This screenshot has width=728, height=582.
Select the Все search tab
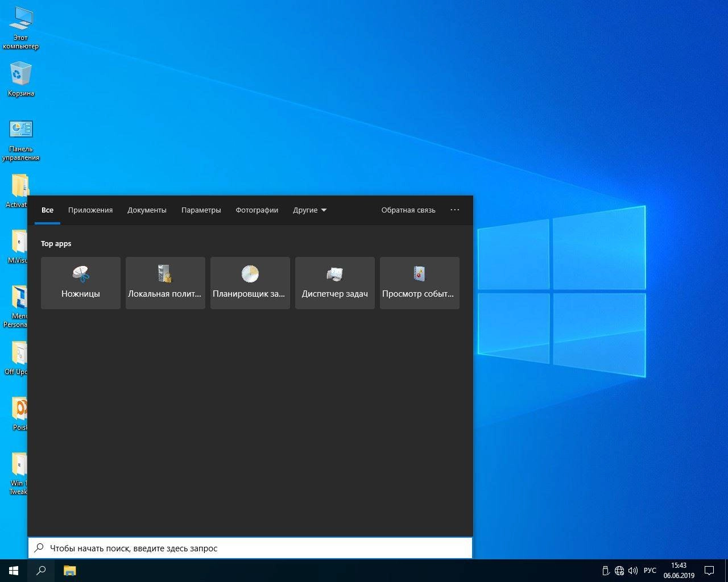click(x=47, y=210)
